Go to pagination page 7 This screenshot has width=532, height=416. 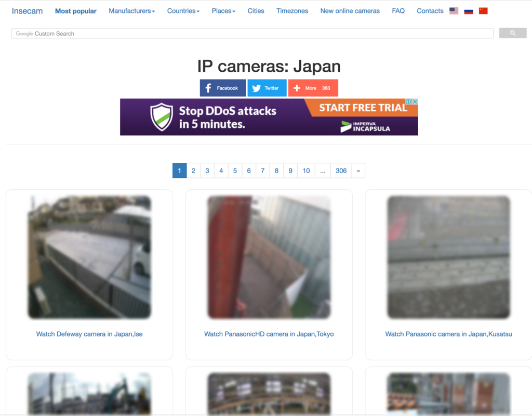(x=262, y=171)
